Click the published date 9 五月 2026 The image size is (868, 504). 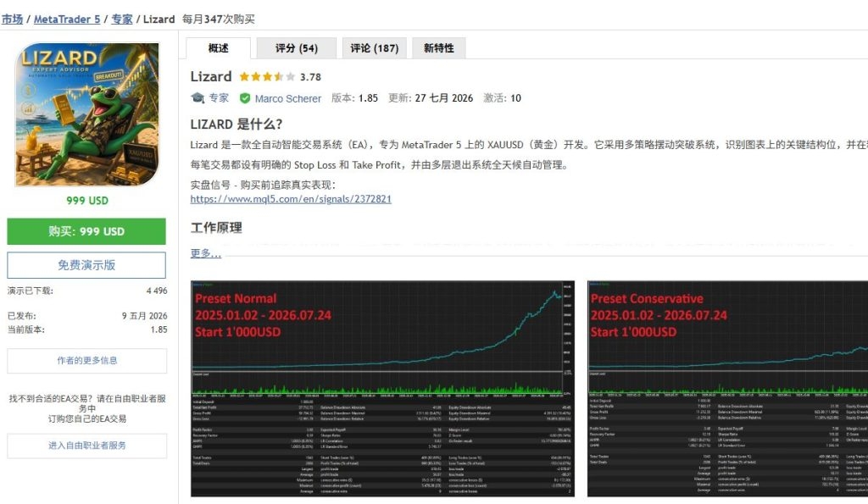144,316
